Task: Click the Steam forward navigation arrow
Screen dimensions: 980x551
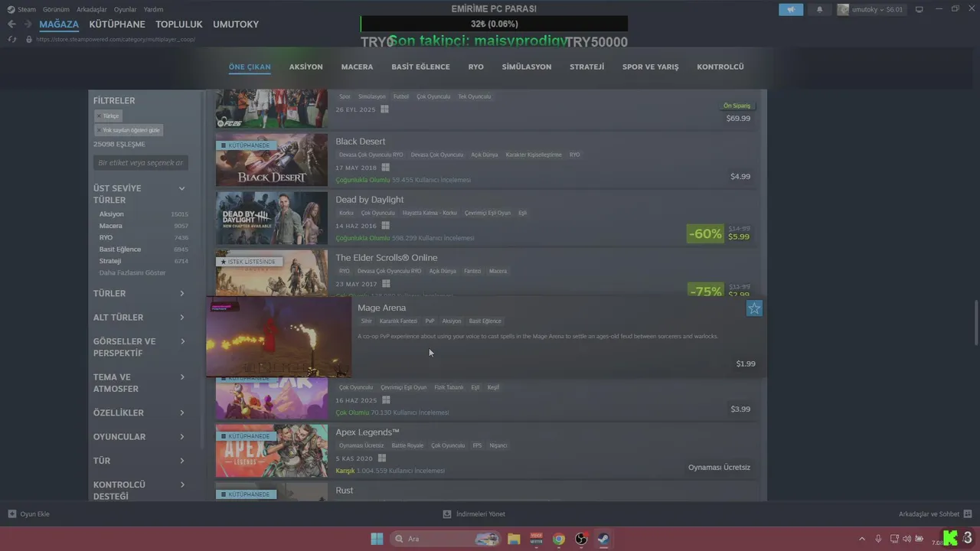Action: click(28, 24)
